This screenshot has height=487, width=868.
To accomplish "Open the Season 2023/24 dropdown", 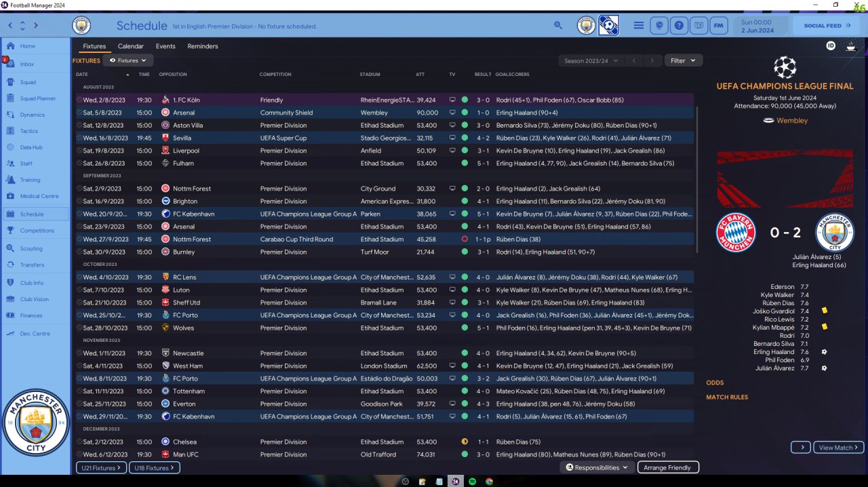I will point(591,60).
